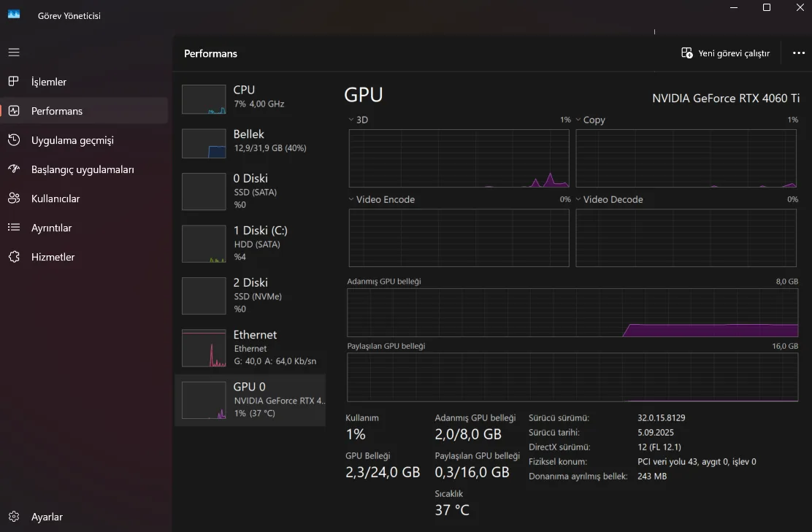Click the DirectX value 12 (FL 12.1)
Screen dimensions: 812x532
pyautogui.click(x=659, y=447)
